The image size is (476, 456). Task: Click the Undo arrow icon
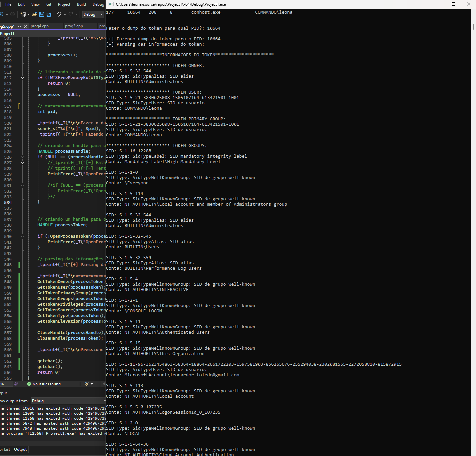[59, 14]
